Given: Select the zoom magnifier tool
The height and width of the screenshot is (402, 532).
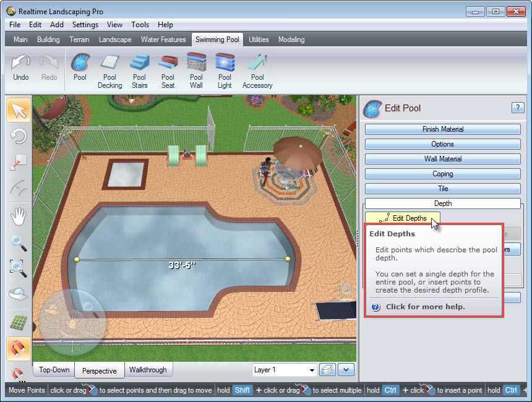Looking at the screenshot, I should coord(19,243).
